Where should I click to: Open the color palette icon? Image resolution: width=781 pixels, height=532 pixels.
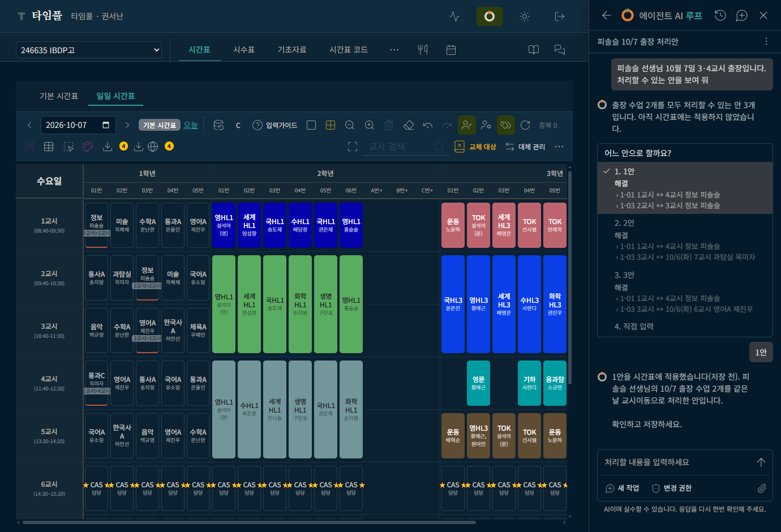pyautogui.click(x=88, y=147)
